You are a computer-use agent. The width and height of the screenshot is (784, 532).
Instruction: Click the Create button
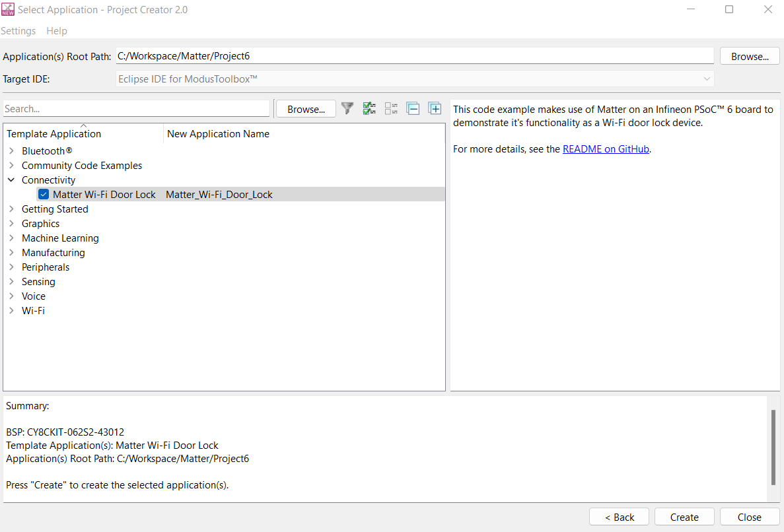click(x=684, y=517)
